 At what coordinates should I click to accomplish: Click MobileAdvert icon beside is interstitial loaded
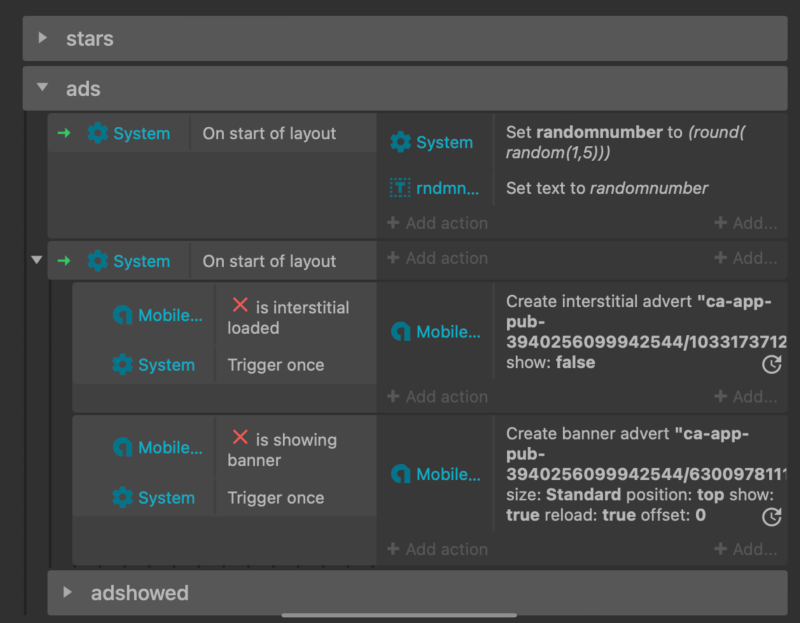[x=122, y=315]
